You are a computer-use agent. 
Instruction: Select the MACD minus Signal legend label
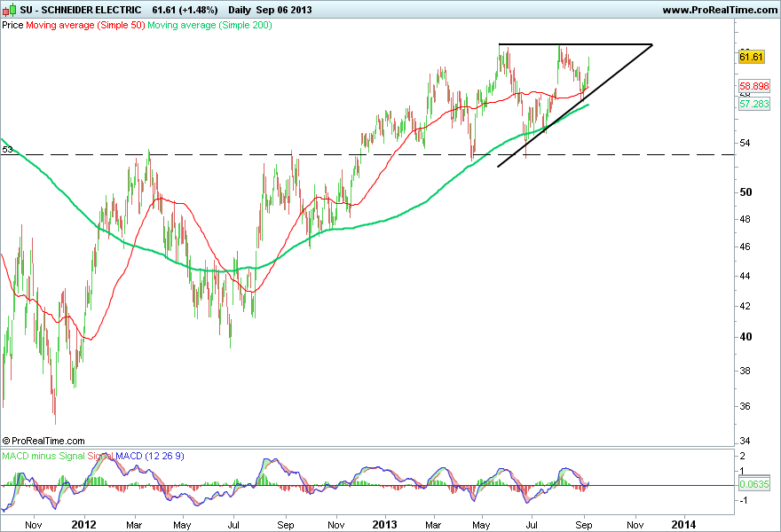(x=43, y=456)
